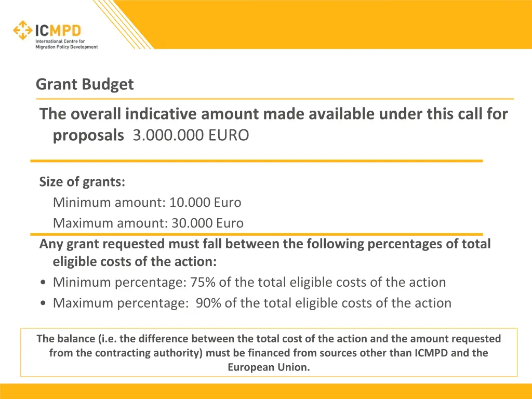This screenshot has width=532, height=399.
Task: Select the Grant Budget heading
Action: point(85,84)
